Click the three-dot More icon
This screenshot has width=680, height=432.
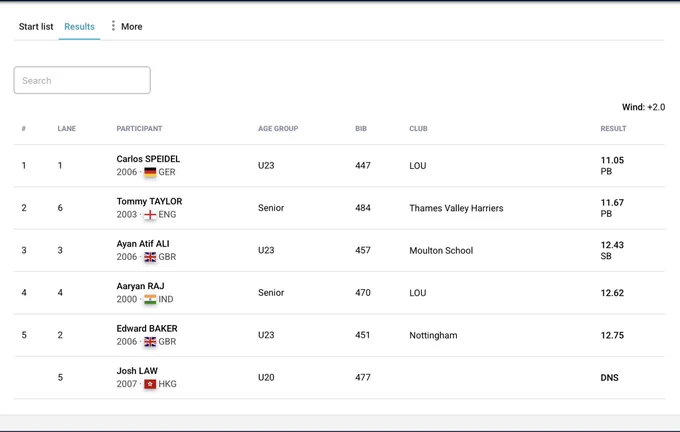click(113, 26)
